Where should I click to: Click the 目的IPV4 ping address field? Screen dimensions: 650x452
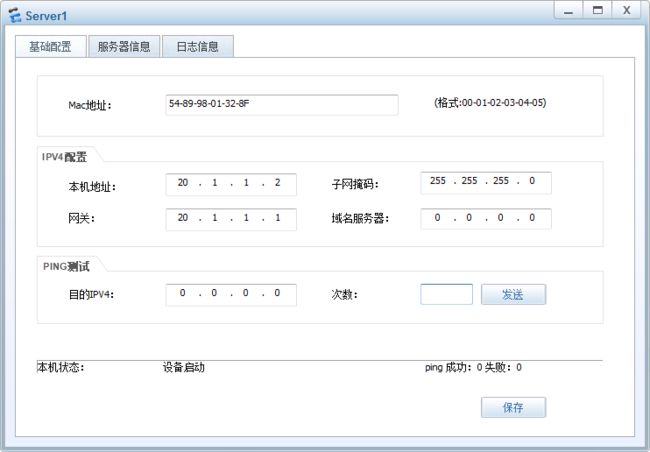(x=231, y=294)
